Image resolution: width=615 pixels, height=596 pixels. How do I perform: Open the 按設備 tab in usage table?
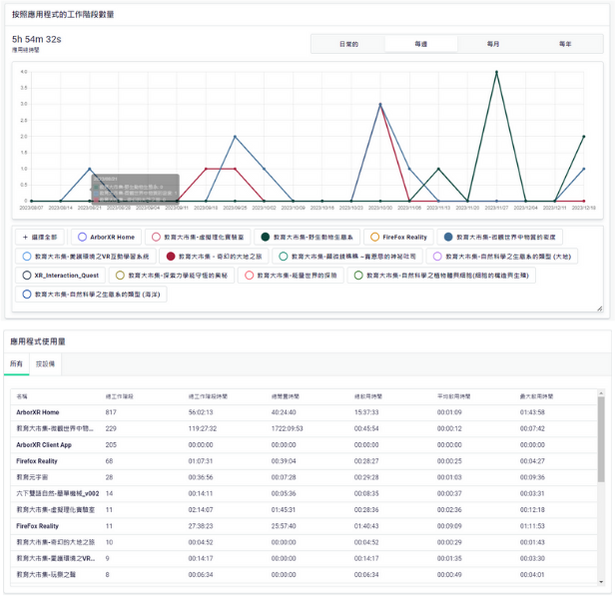pos(46,363)
